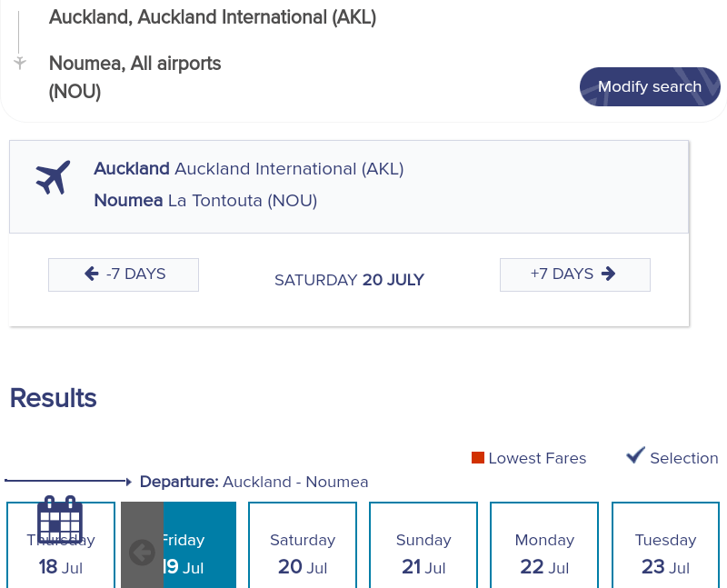Select the Friday 19 Jul date tab
Screen dimensions: 727x588
(178, 545)
